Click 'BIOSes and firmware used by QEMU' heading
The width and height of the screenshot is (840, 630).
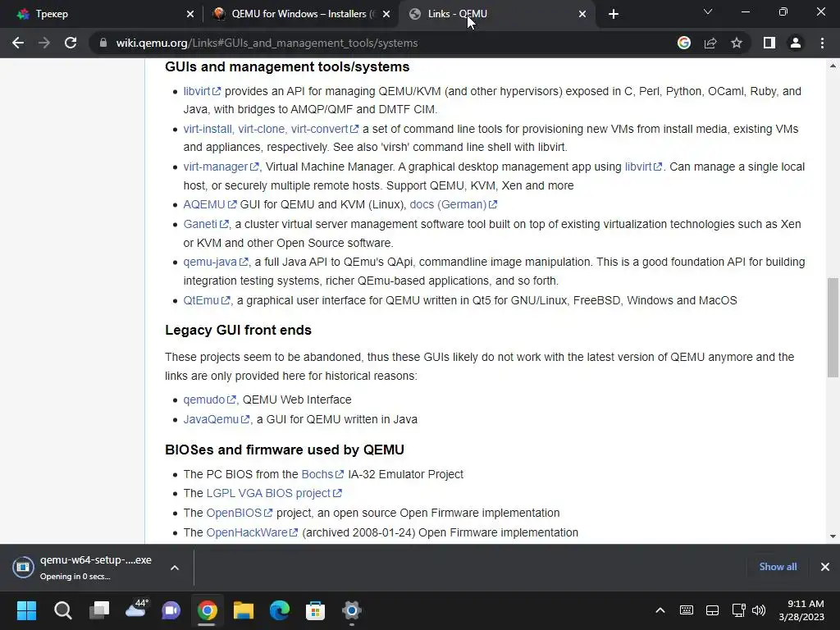[x=285, y=450]
